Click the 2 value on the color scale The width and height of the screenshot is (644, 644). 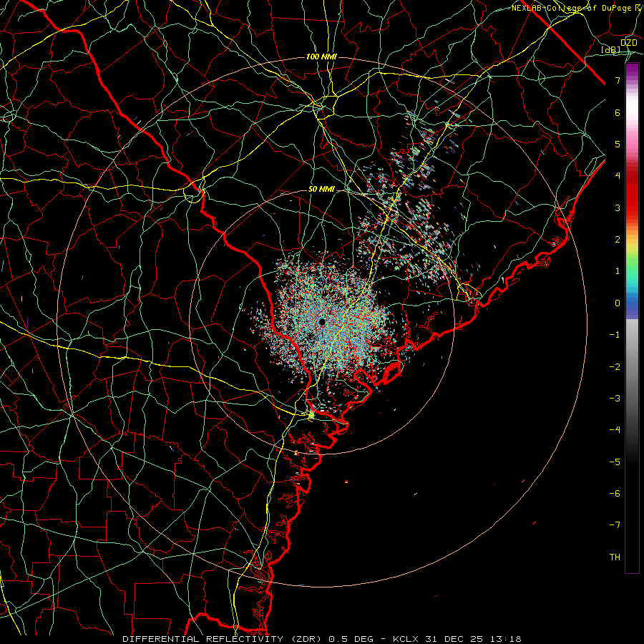pyautogui.click(x=618, y=240)
